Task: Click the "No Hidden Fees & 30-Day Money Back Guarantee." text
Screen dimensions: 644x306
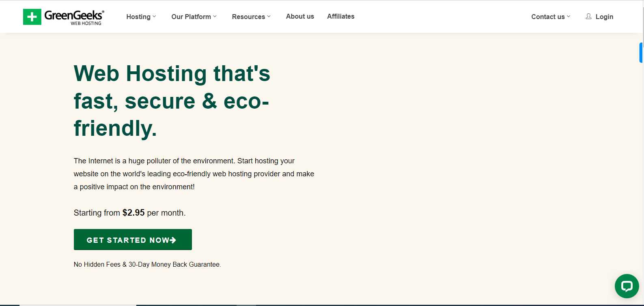Action: (147, 264)
